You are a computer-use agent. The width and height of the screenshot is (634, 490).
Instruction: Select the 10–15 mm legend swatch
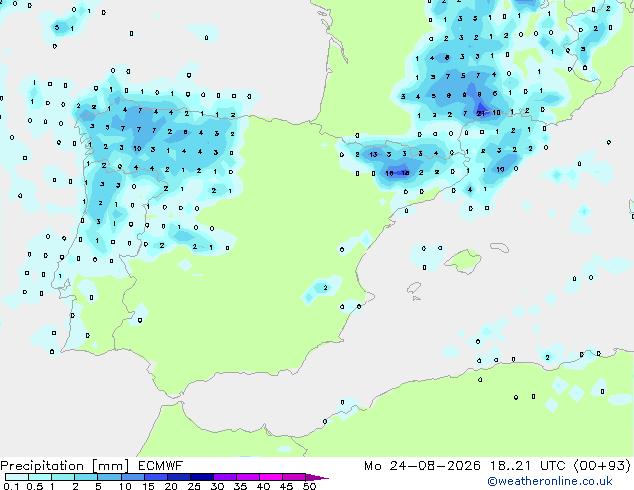tap(132, 477)
